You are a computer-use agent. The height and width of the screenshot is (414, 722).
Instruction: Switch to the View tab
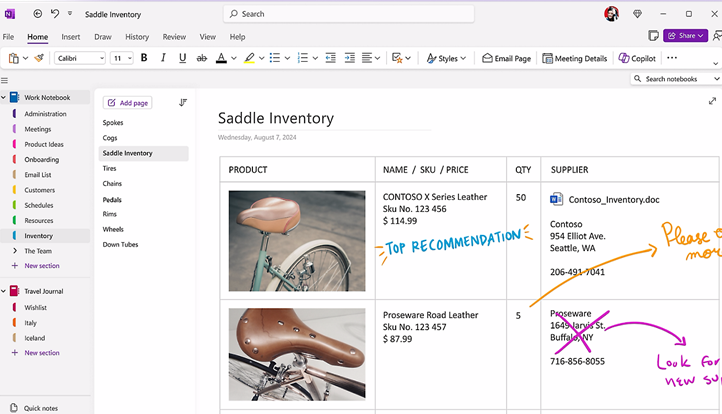click(207, 37)
